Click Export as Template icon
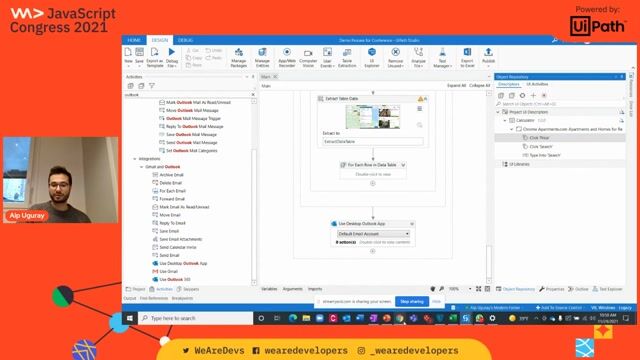The image size is (640, 360). [x=154, y=52]
